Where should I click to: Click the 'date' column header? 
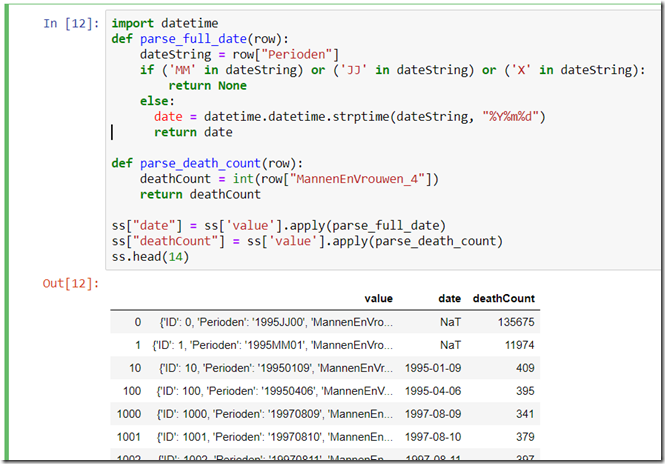click(x=449, y=298)
